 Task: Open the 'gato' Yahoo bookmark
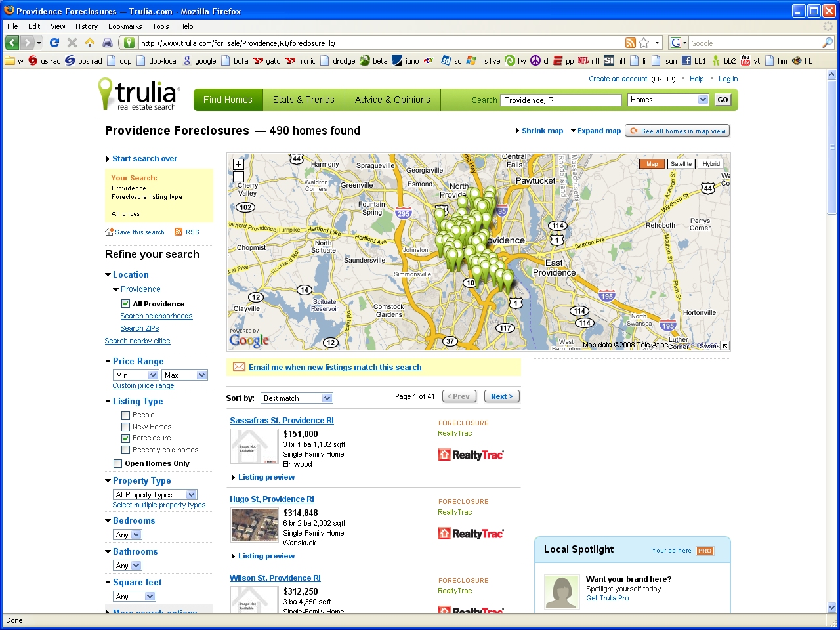(x=267, y=60)
